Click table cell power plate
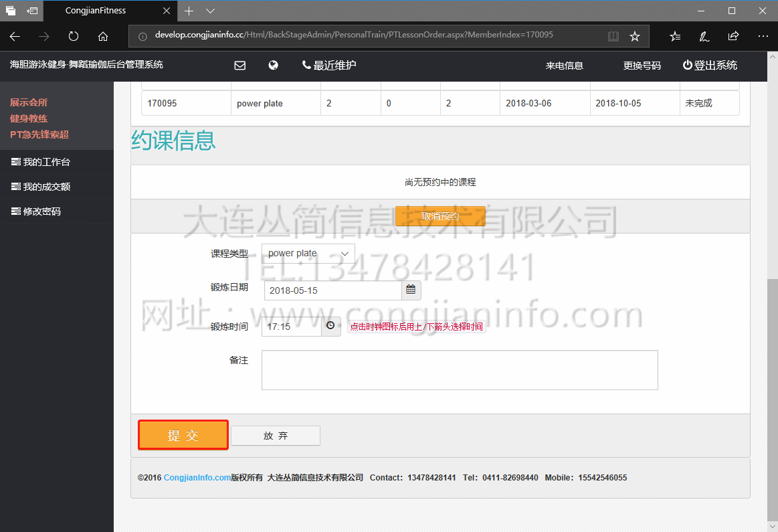Viewport: 778px width, 532px height. [276, 103]
